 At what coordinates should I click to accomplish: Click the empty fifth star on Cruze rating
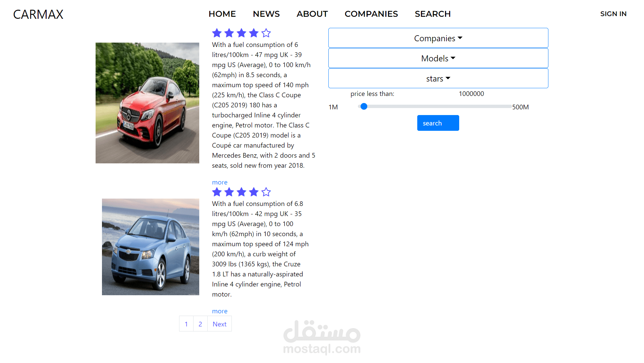(x=266, y=192)
